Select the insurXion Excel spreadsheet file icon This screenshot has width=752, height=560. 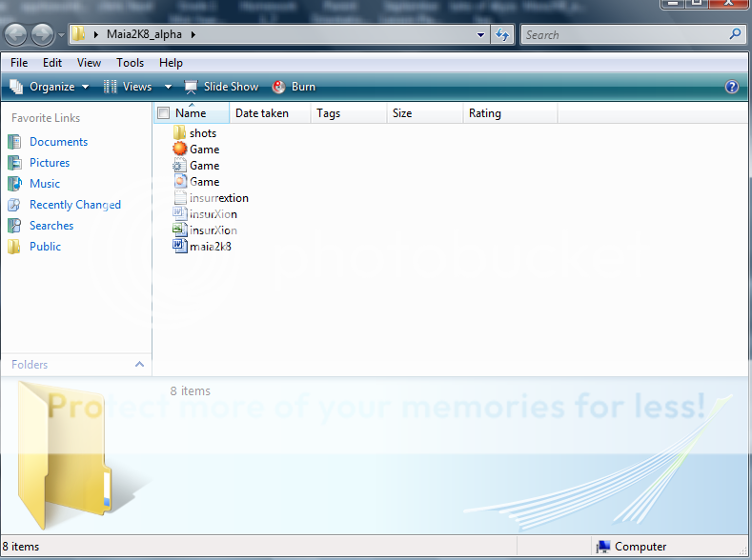[x=180, y=230]
